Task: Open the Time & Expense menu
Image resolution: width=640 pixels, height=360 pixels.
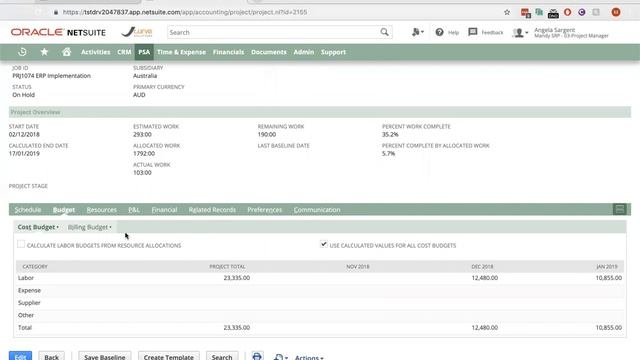Action: click(181, 52)
